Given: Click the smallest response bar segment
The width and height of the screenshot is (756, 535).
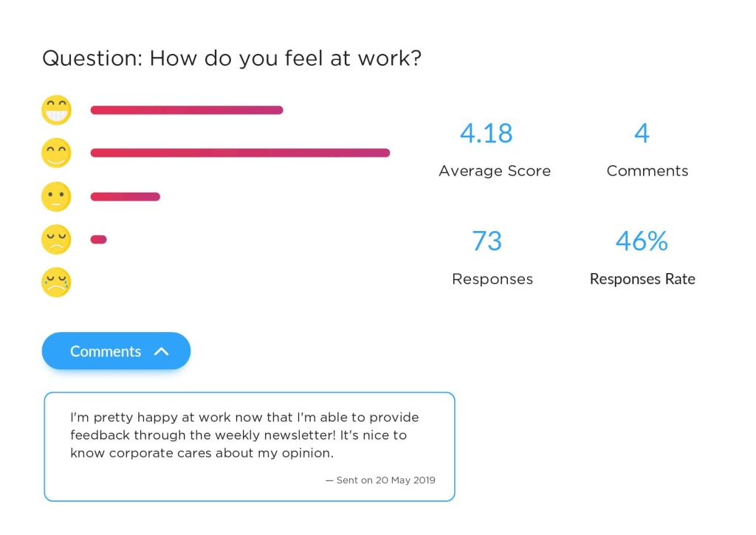Looking at the screenshot, I should (98, 238).
